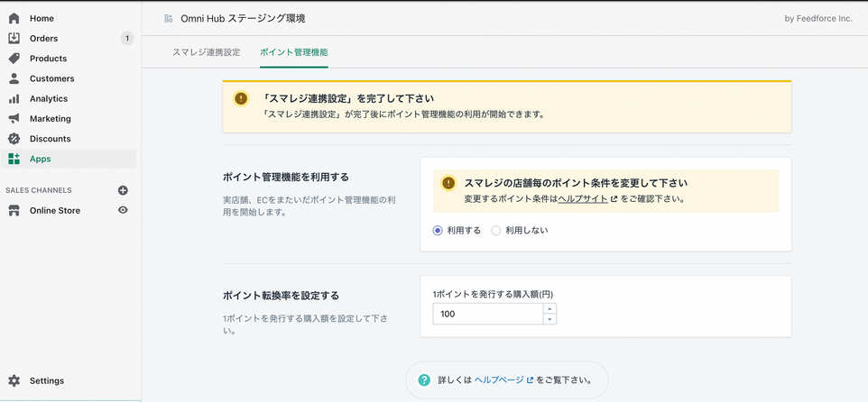Click the Online Store storefront icon
The height and width of the screenshot is (402, 868).
pyautogui.click(x=14, y=210)
